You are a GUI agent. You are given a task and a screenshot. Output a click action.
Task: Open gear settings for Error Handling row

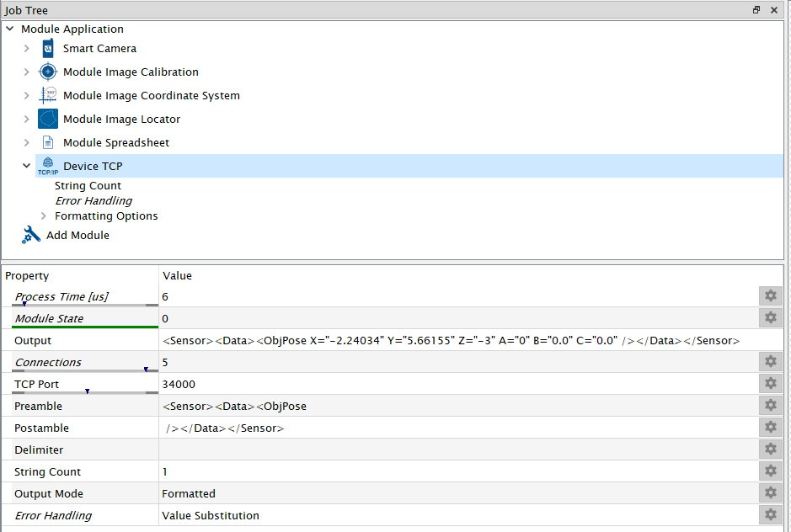(770, 514)
